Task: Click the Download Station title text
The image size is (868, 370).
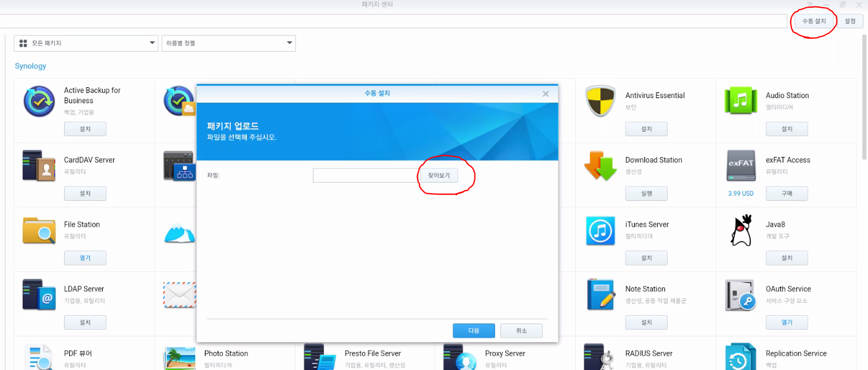Action: [653, 160]
